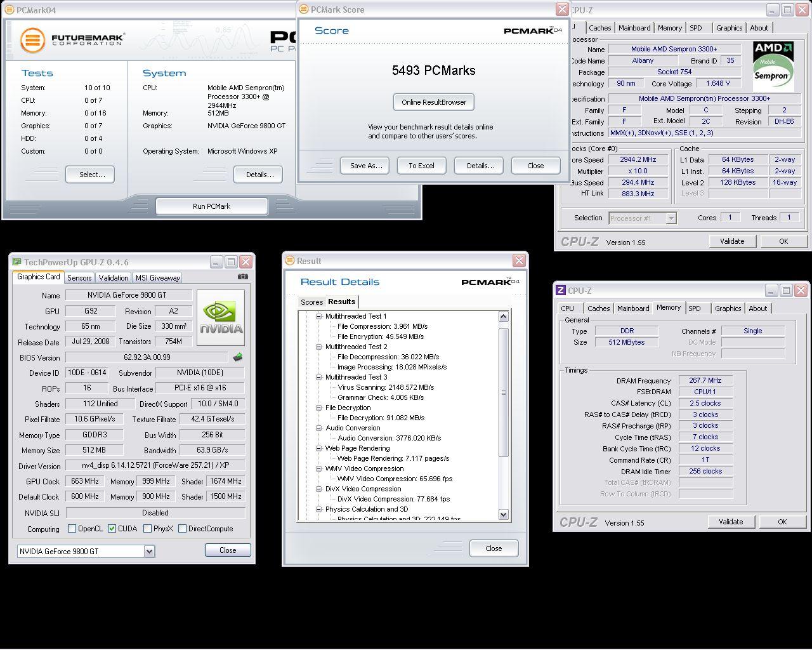The image size is (812, 650).
Task: Click Validate in the top CPU-Z window
Action: point(732,241)
